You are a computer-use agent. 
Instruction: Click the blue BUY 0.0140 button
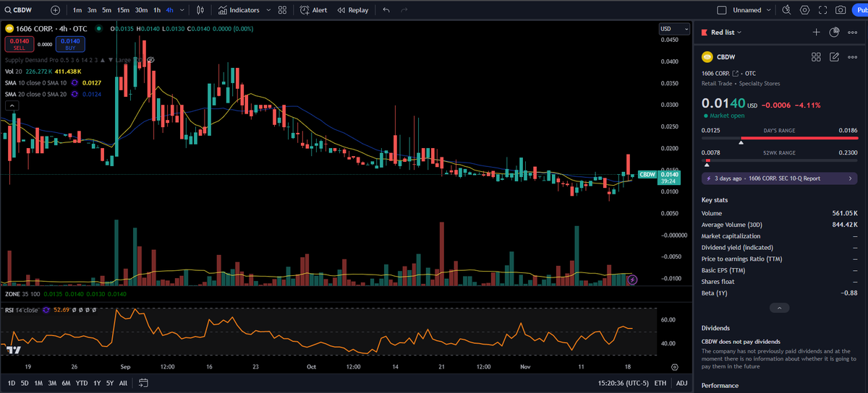pyautogui.click(x=70, y=44)
